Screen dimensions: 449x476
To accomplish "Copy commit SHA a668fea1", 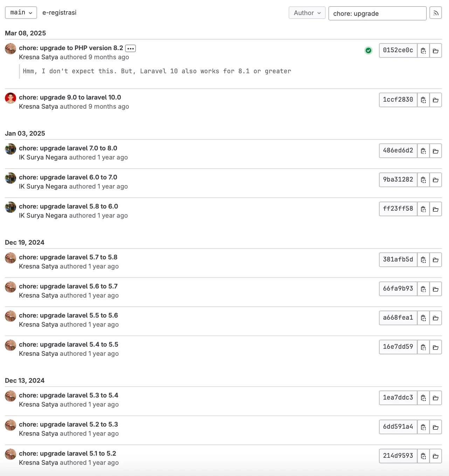I will [423, 318].
